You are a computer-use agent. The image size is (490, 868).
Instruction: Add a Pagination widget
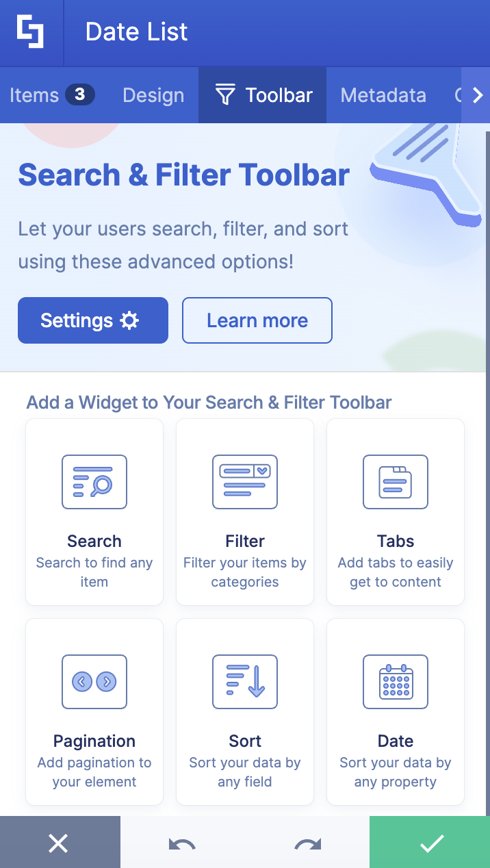tap(94, 711)
